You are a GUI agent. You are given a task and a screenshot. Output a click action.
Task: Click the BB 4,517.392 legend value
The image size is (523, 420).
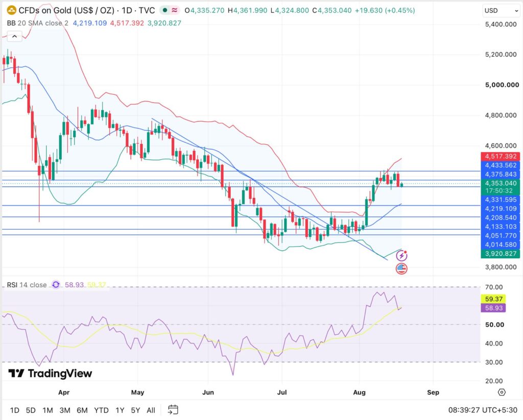point(127,23)
